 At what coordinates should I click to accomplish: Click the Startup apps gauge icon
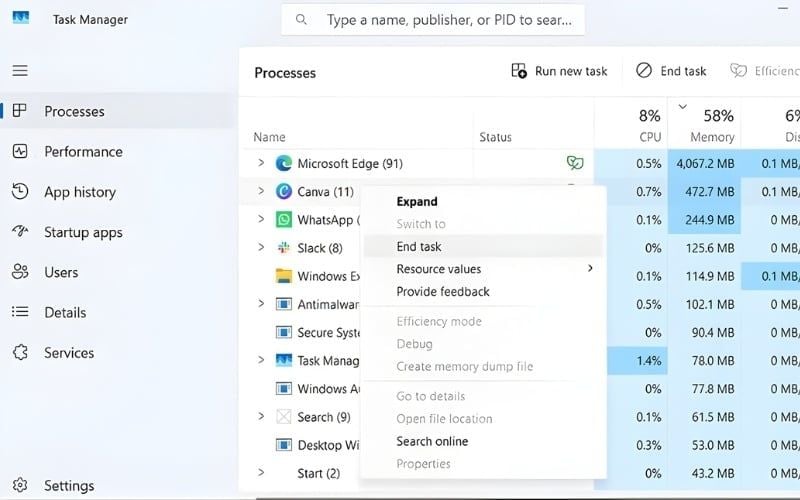(x=19, y=231)
